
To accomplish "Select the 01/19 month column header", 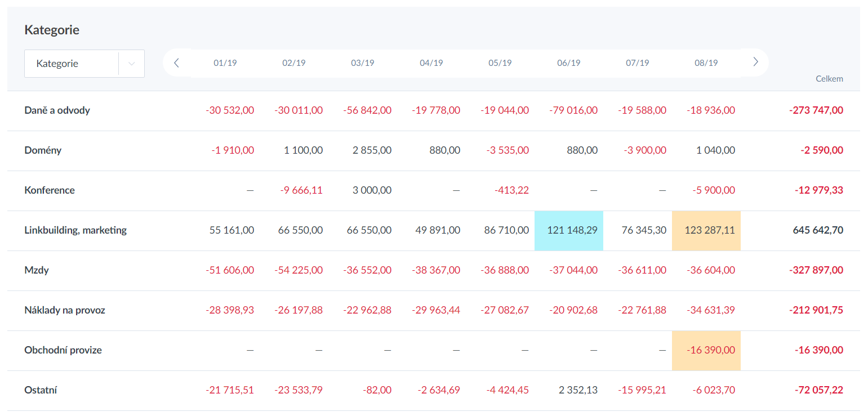I will (225, 63).
